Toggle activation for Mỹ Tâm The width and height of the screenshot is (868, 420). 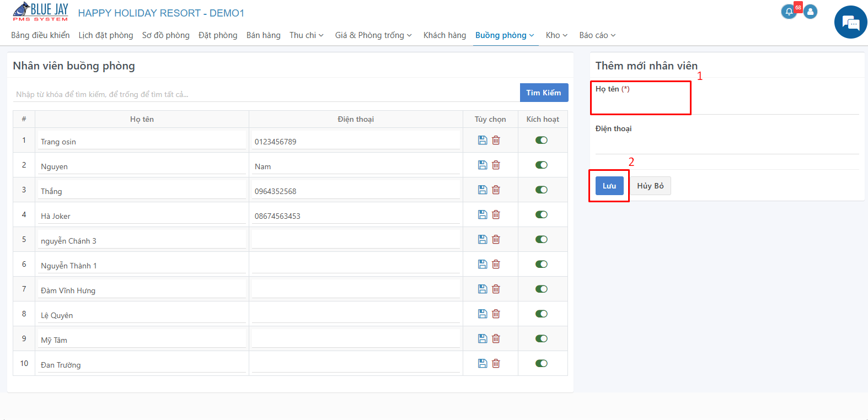tap(542, 338)
